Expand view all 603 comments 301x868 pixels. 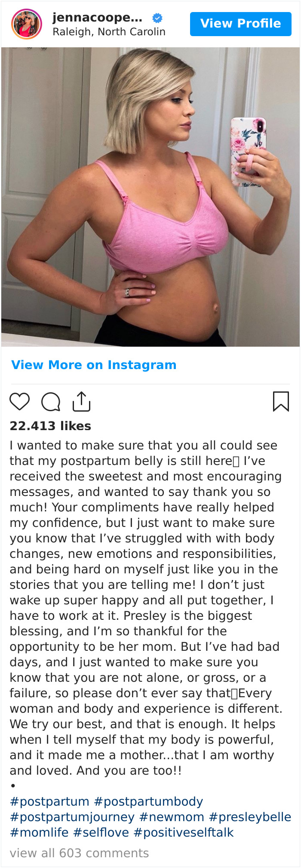pyautogui.click(x=79, y=853)
